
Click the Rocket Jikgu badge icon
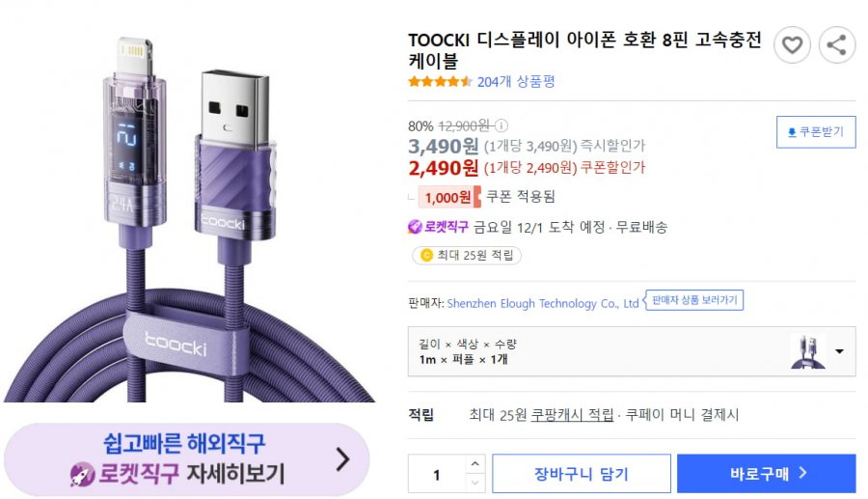(416, 228)
